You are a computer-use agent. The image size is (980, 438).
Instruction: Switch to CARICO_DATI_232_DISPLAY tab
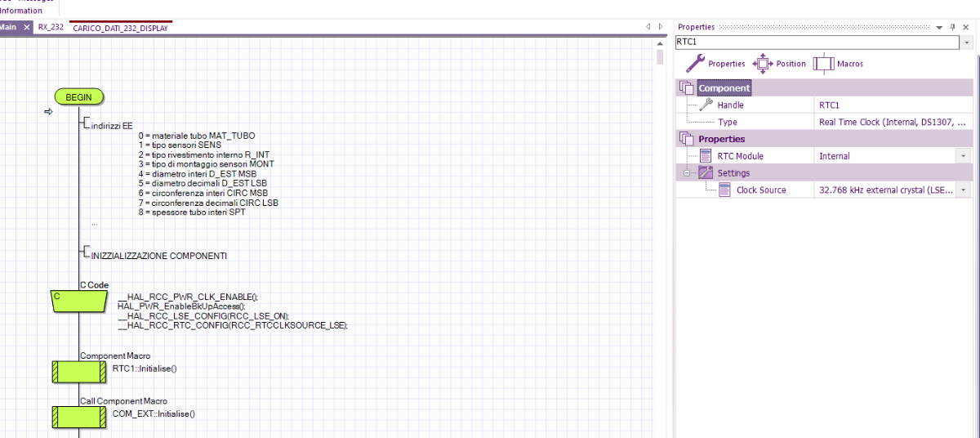(121, 28)
